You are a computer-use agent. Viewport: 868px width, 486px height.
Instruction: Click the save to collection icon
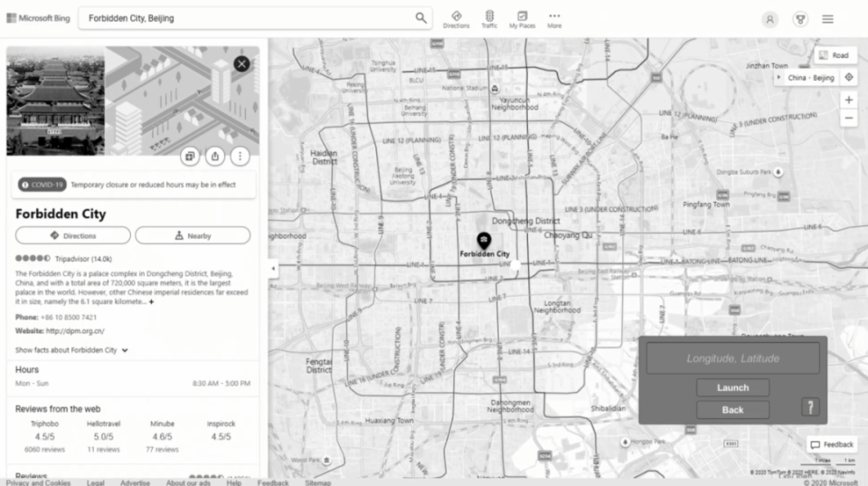(x=189, y=157)
